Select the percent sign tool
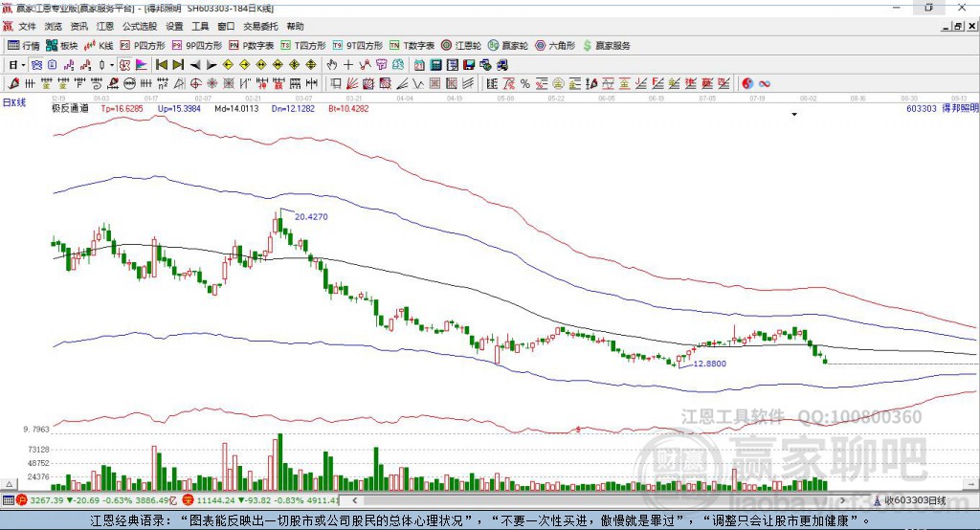Viewport: 980px width, 530px height. 525,84
